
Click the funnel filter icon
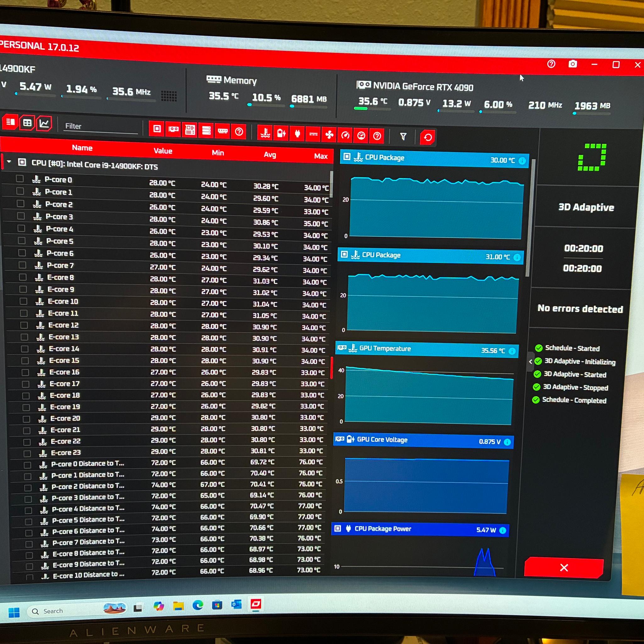403,136
